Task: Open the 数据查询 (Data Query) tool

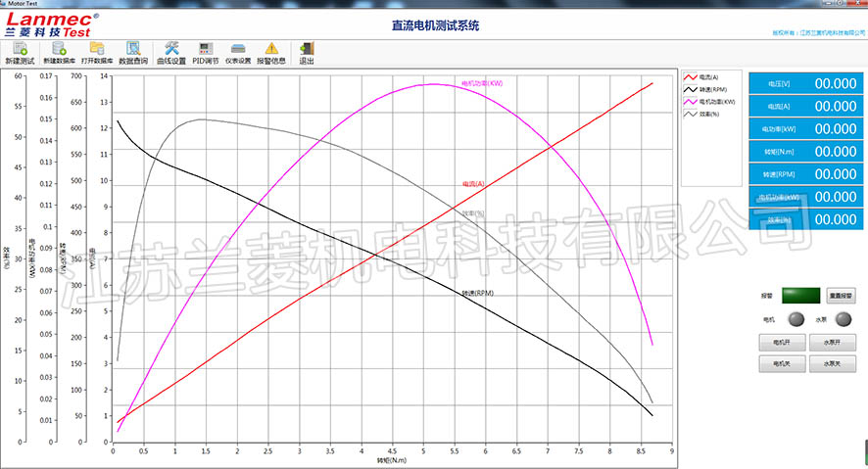Action: coord(133,49)
